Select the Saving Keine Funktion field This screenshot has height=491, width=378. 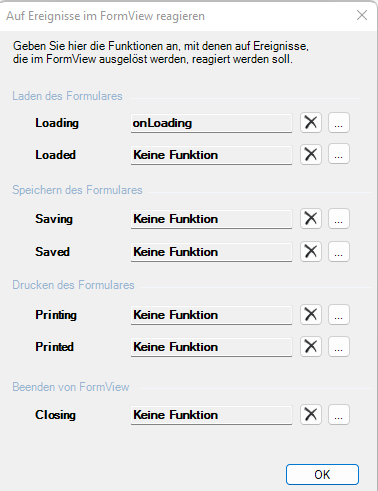pyautogui.click(x=211, y=219)
